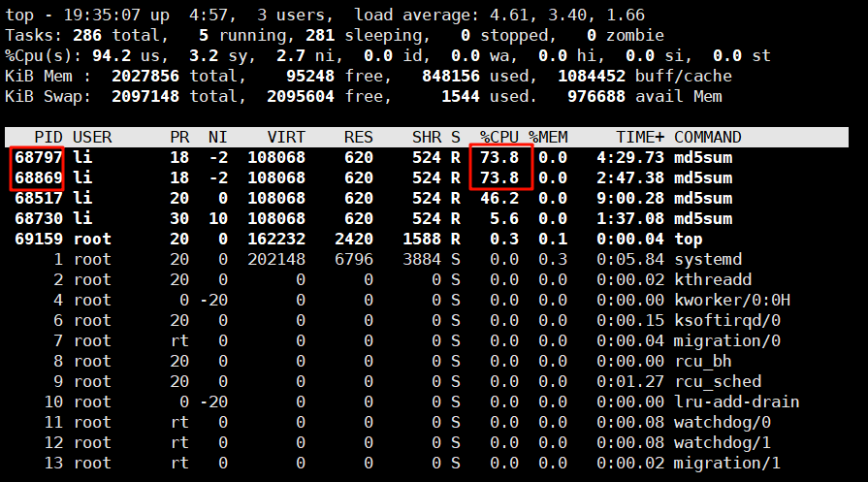Click the COMMAND column header
Screen dimensions: 868x482
pos(707,138)
